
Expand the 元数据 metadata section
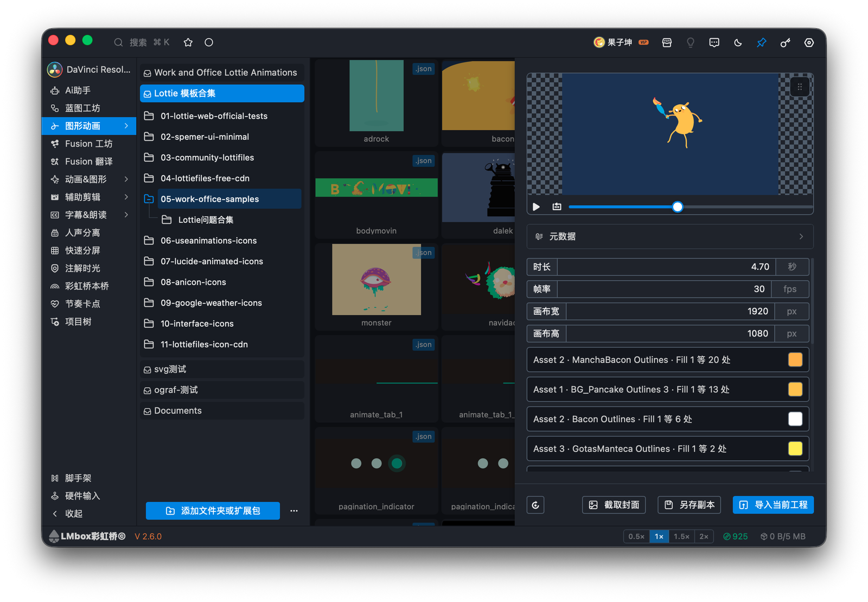669,237
